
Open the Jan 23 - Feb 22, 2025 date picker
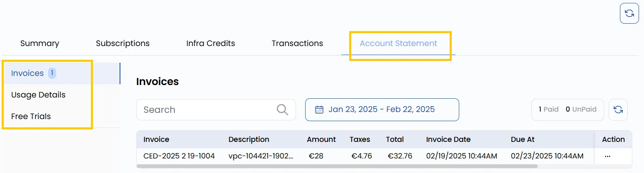click(382, 110)
